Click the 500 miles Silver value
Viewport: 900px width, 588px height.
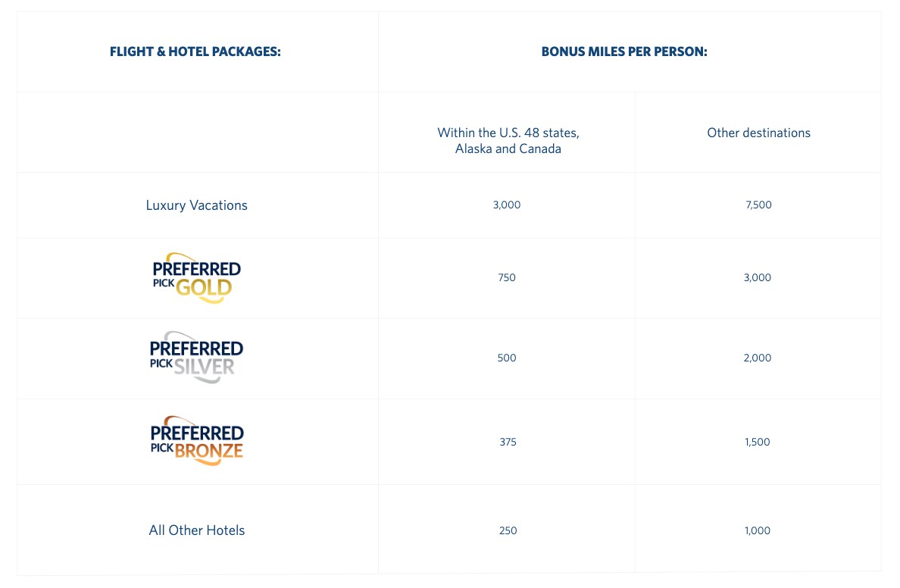[x=507, y=358]
